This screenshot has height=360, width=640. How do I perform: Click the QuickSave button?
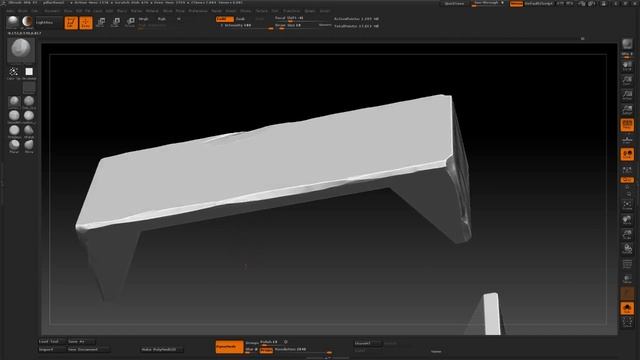tap(454, 4)
